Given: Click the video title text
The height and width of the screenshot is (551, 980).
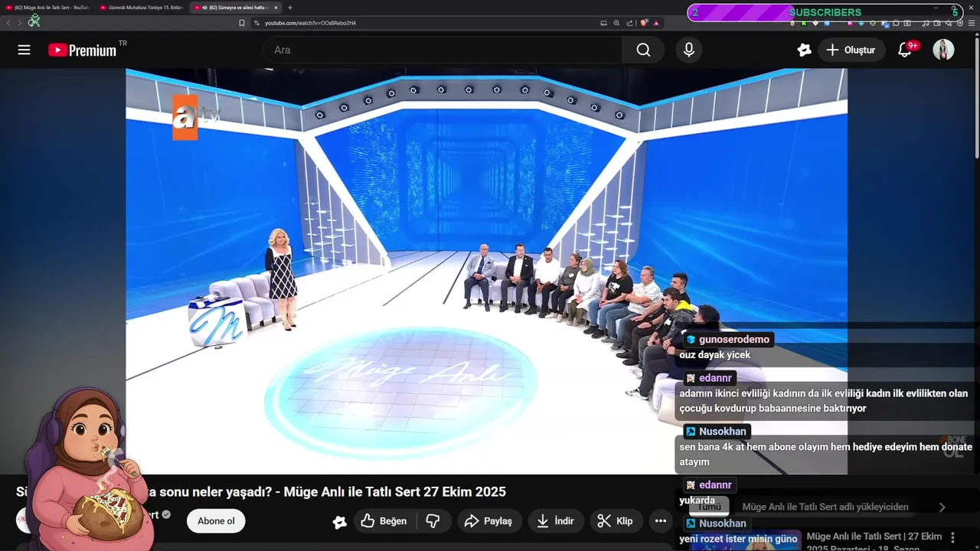Looking at the screenshot, I should (x=261, y=492).
